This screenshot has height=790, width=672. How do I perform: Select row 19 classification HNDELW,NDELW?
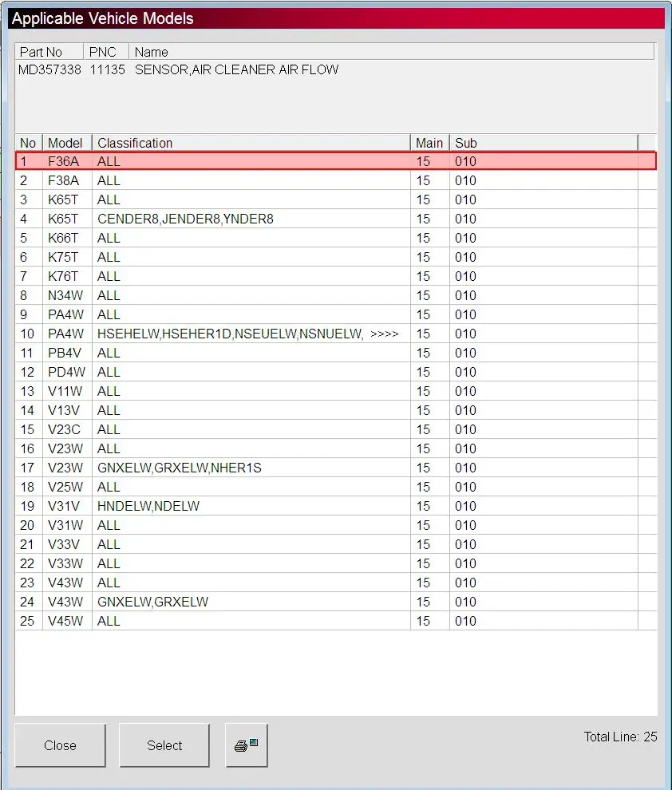pyautogui.click(x=148, y=506)
